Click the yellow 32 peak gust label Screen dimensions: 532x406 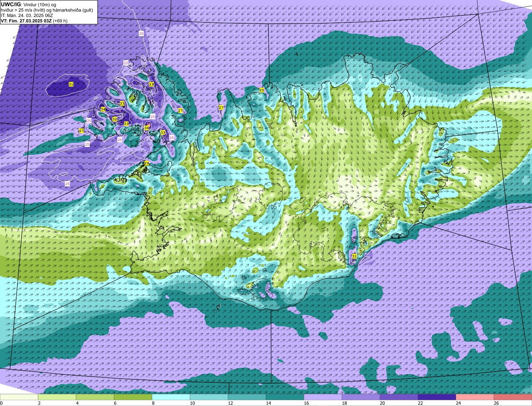point(115,119)
